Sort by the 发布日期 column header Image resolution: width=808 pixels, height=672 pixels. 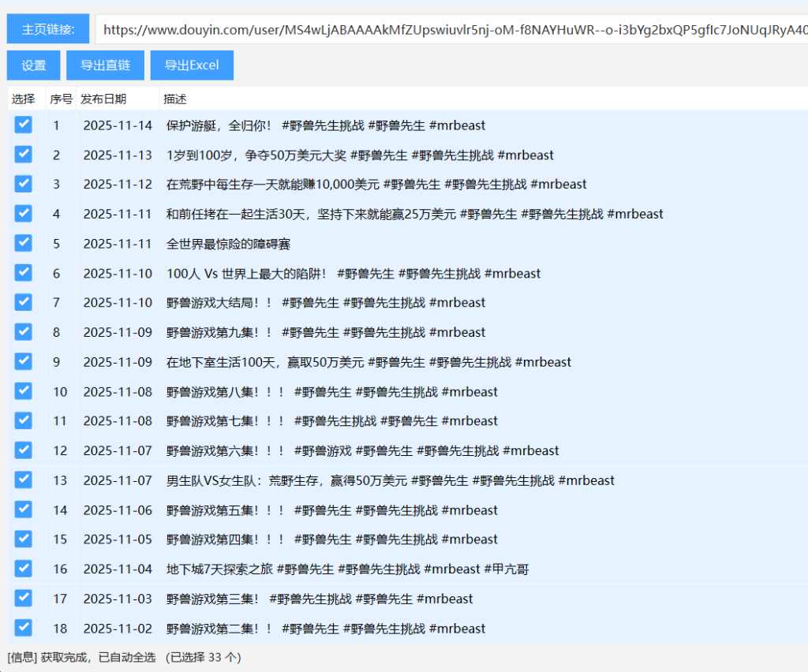[103, 99]
